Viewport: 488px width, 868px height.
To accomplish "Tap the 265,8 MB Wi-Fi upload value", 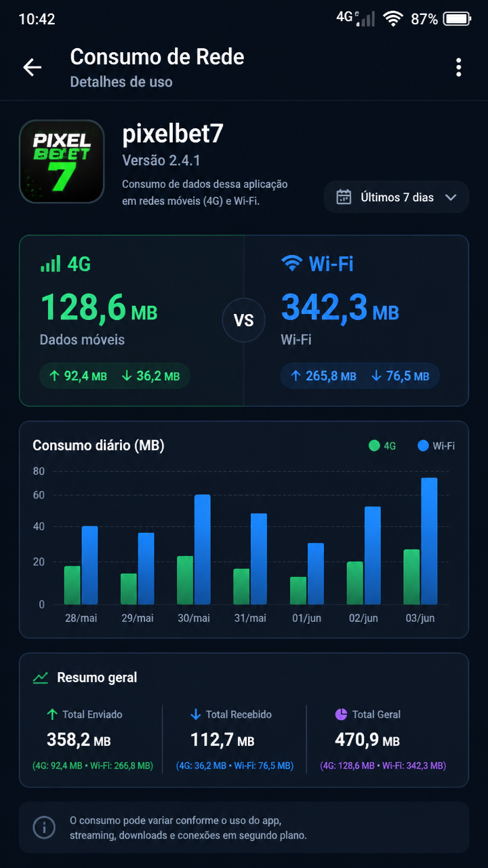I will coord(323,376).
